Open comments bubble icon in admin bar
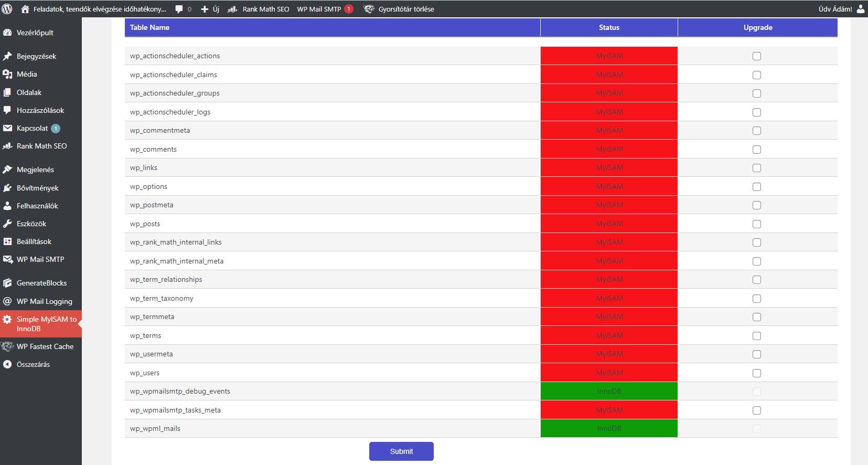 (x=179, y=9)
